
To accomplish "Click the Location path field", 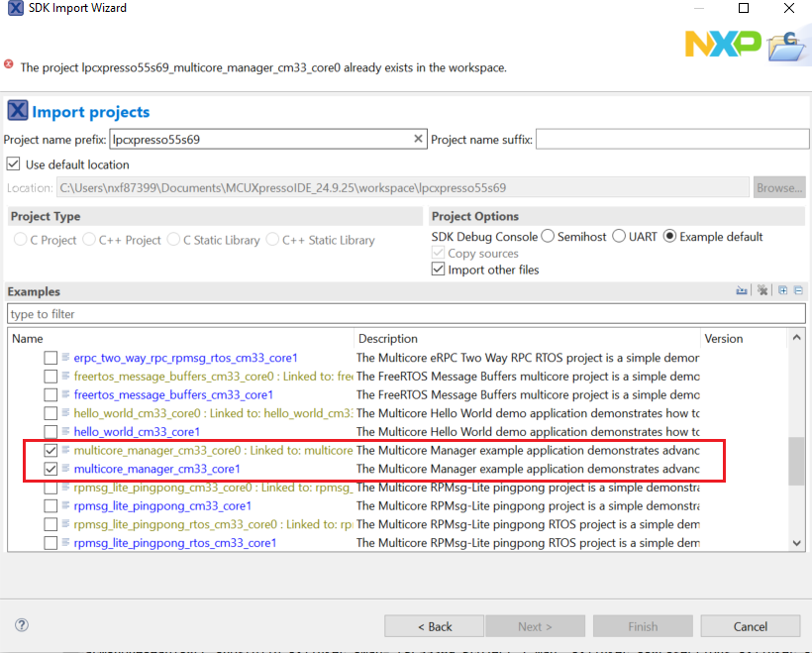I will point(403,187).
